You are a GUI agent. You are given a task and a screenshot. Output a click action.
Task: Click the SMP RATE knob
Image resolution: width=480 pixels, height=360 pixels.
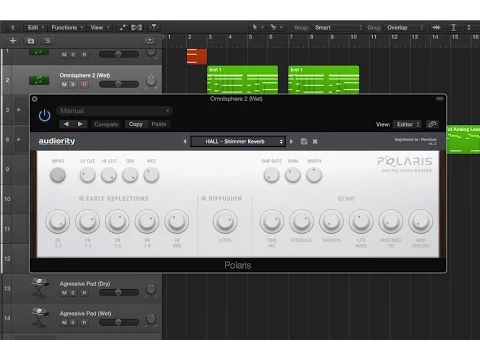tap(272, 175)
